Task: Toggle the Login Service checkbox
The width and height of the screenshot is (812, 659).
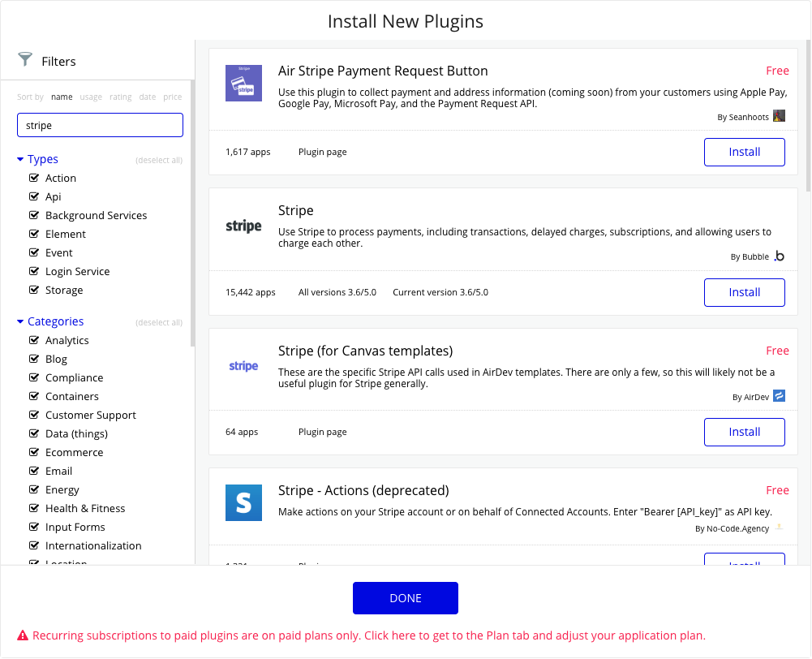Action: coord(34,271)
